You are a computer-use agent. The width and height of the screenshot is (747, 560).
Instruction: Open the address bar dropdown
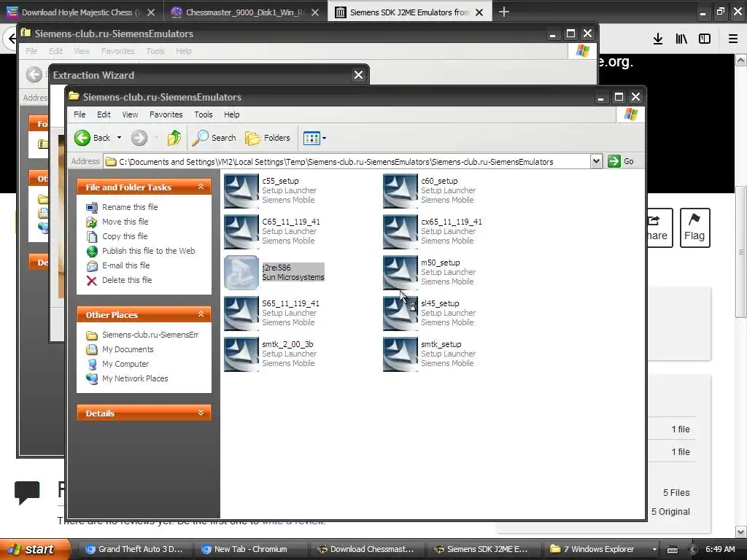click(x=596, y=161)
